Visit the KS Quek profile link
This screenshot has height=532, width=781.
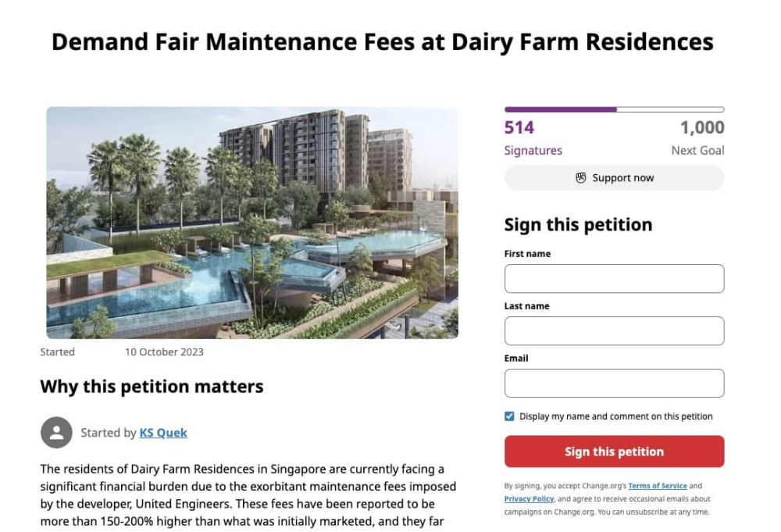pos(163,433)
